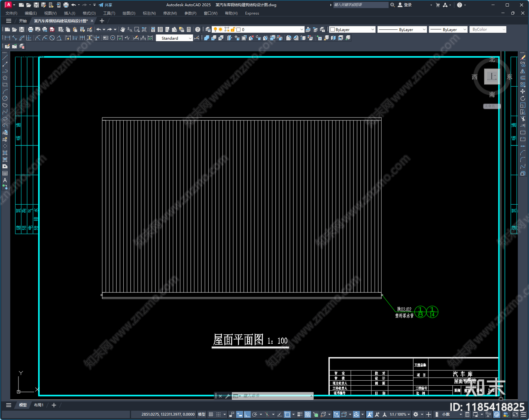Select the Circle draw tool
Screen dimensions: 529x420
coord(5,98)
